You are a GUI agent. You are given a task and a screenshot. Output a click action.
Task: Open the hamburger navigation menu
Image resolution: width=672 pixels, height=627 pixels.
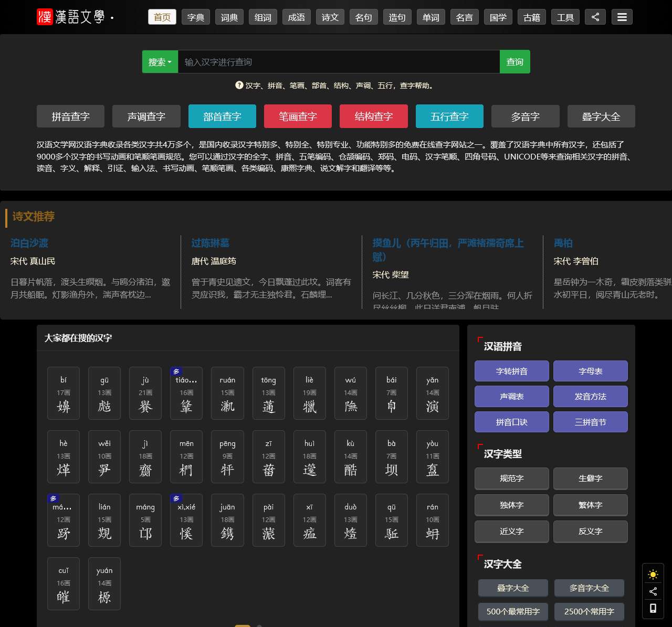click(622, 16)
